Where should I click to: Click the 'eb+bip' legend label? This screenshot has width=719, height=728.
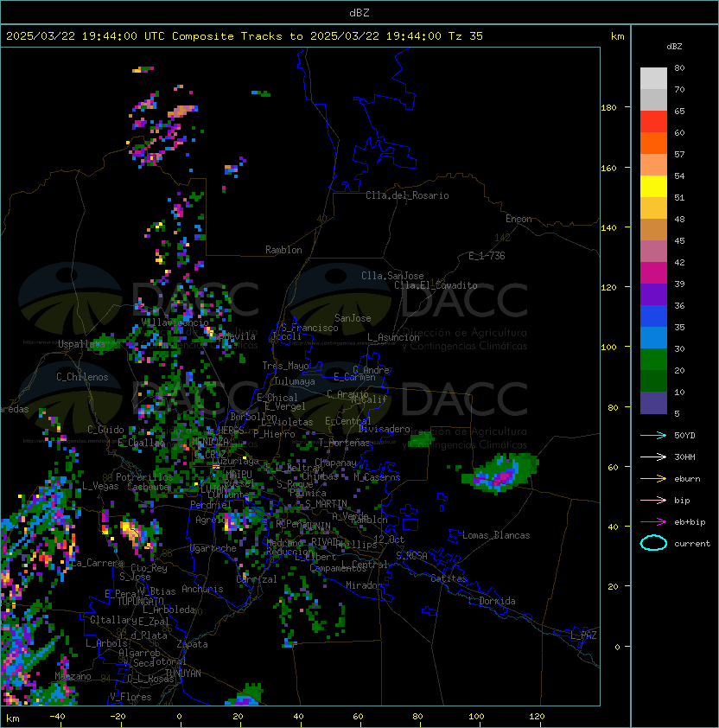(x=690, y=522)
